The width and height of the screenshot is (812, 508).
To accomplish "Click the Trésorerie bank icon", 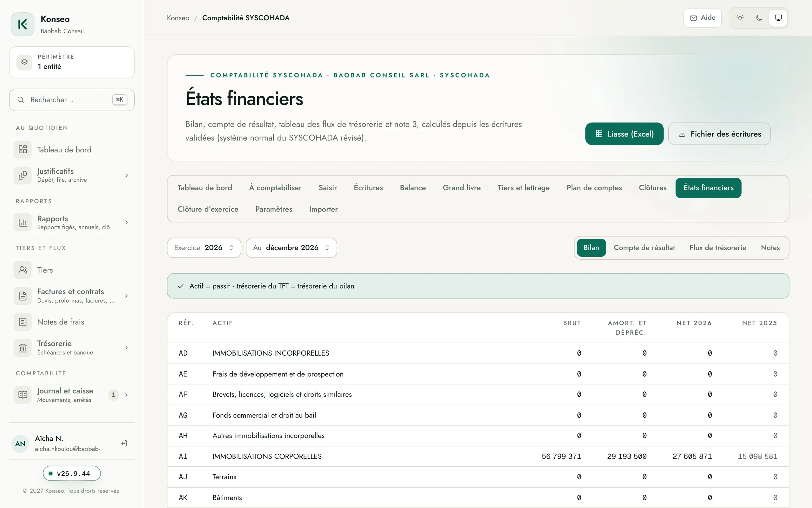I will tap(23, 348).
